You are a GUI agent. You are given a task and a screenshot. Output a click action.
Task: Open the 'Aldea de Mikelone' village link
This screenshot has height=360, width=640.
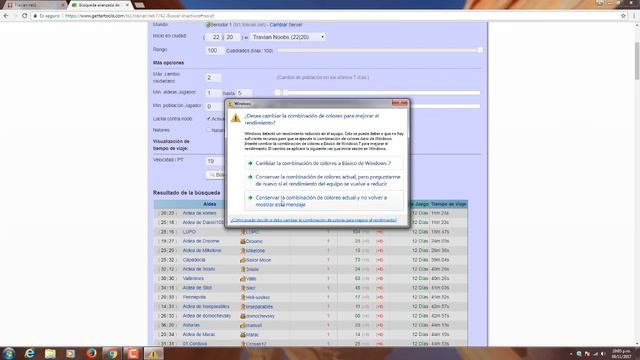coord(202,251)
